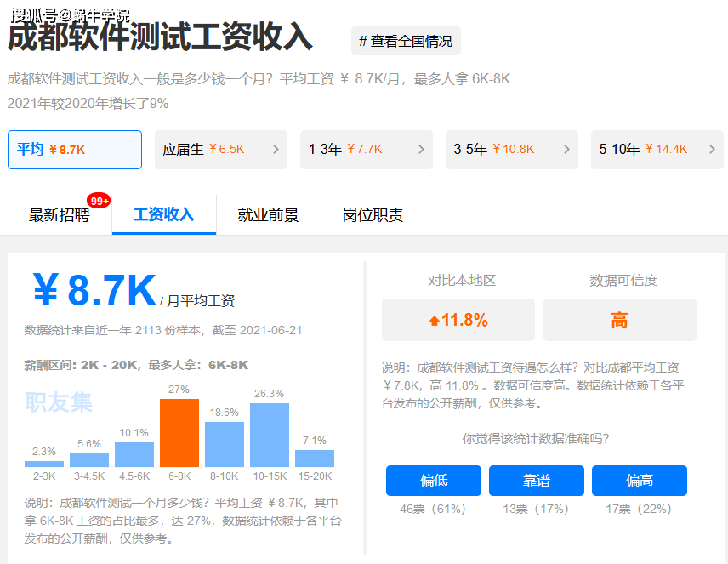Open the 应届生 ¥6.5K salary card
This screenshot has height=564, width=728.
pyautogui.click(x=221, y=150)
